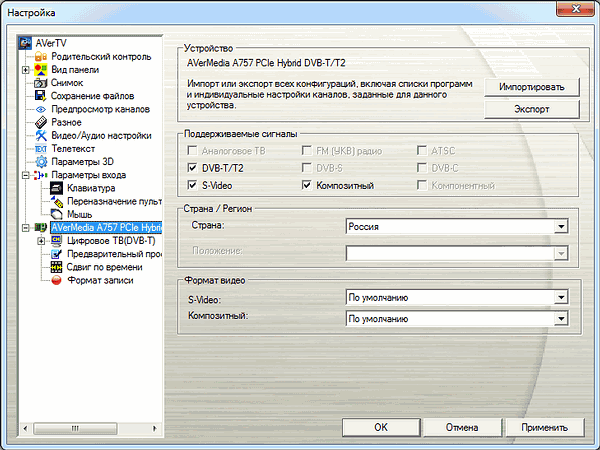Open Видео/Аудио настройки page
The height and width of the screenshot is (450, 600).
(101, 135)
